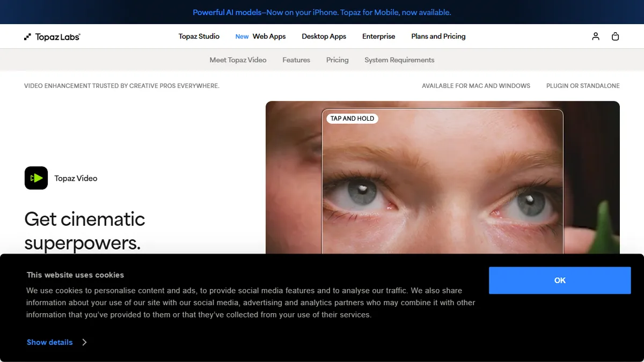The height and width of the screenshot is (362, 644).
Task: Click the Topaz Labs logo
Action: click(52, 37)
